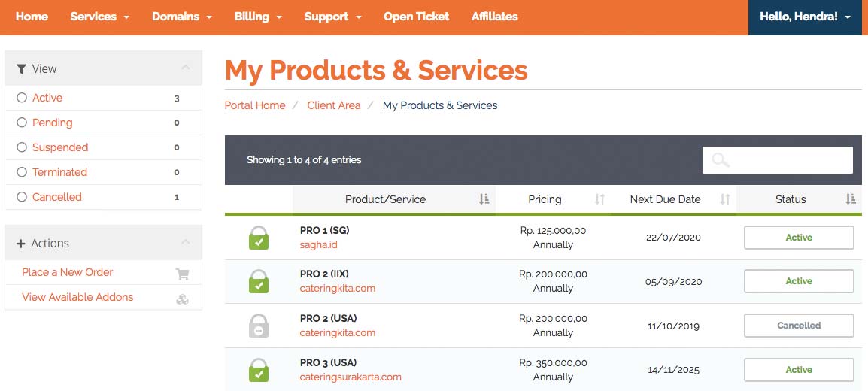868x391 pixels.
Task: Click the green lock icon for sagha.id
Action: click(x=259, y=238)
